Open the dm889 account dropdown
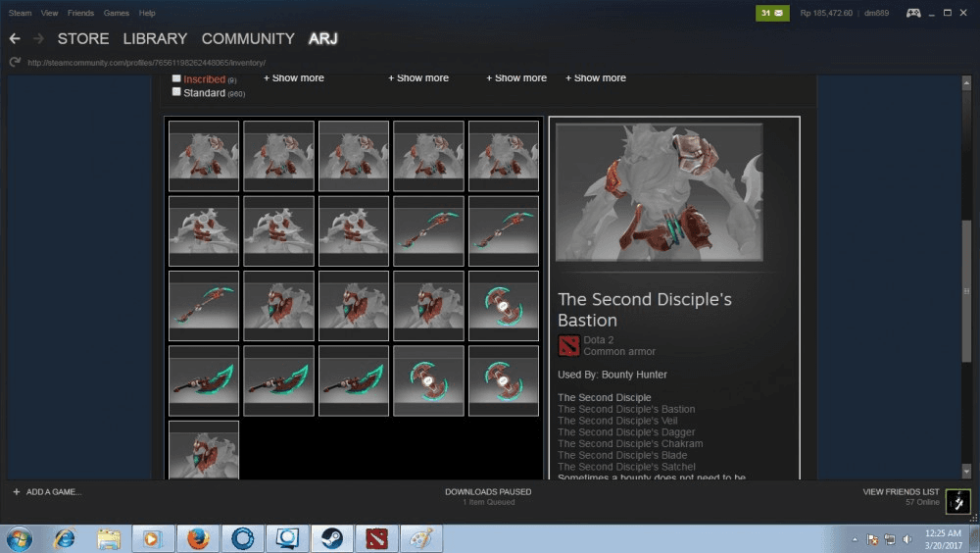The width and height of the screenshot is (980, 553). 876,13
